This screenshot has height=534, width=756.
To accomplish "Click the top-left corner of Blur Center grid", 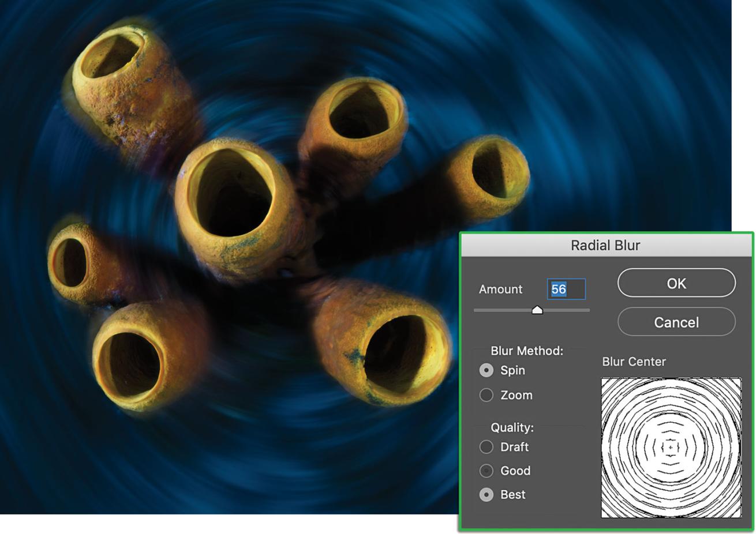I will [x=604, y=381].
